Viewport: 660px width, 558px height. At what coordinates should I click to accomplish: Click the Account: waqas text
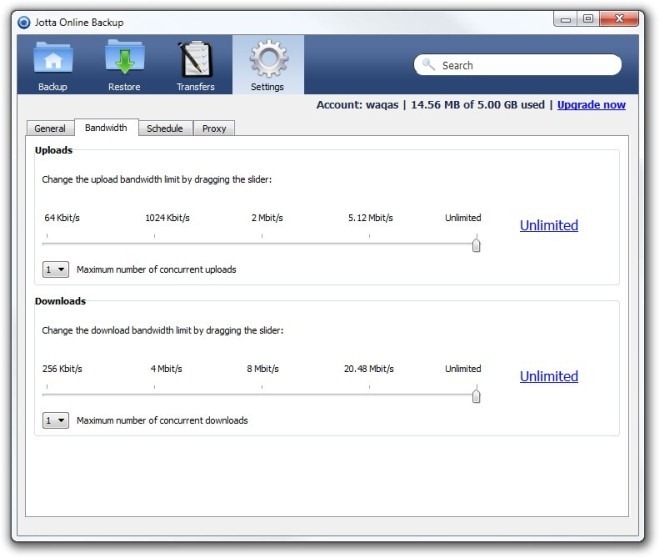coord(357,105)
